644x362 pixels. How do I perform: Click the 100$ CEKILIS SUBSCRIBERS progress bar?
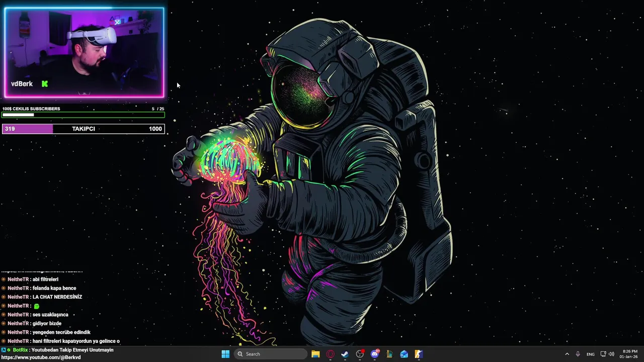tap(83, 115)
